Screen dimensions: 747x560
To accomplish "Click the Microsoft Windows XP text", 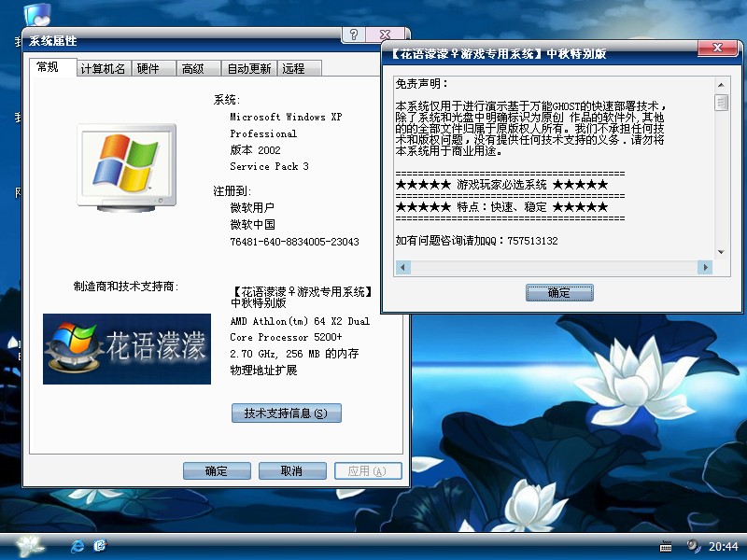I will click(286, 117).
